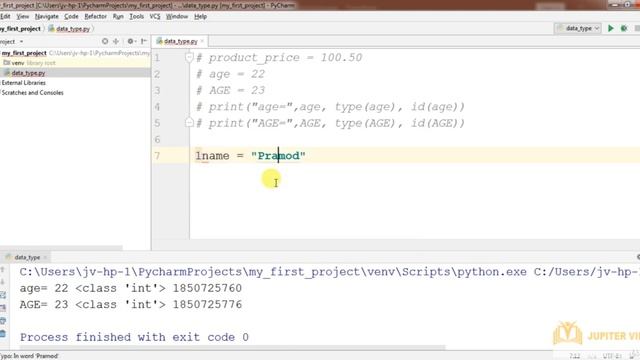
Task: Click the UTF-8 encoding indicator in status bar
Action: 612,356
